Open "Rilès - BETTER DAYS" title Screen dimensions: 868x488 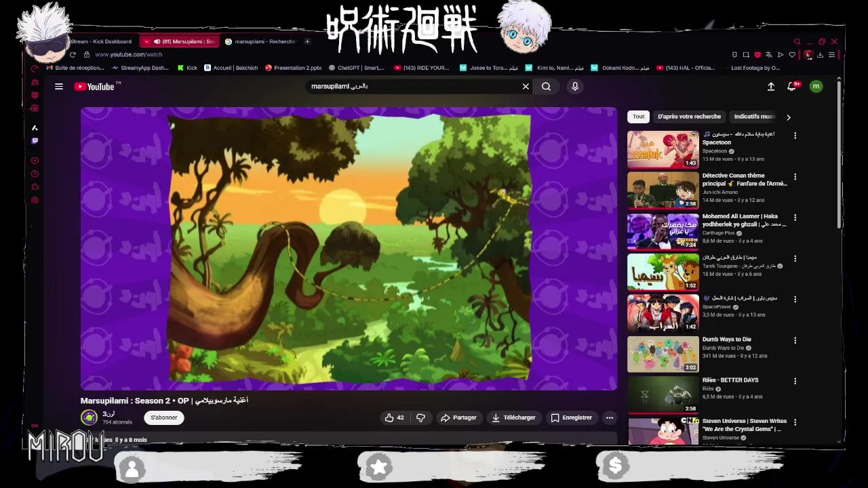pyautogui.click(x=730, y=380)
